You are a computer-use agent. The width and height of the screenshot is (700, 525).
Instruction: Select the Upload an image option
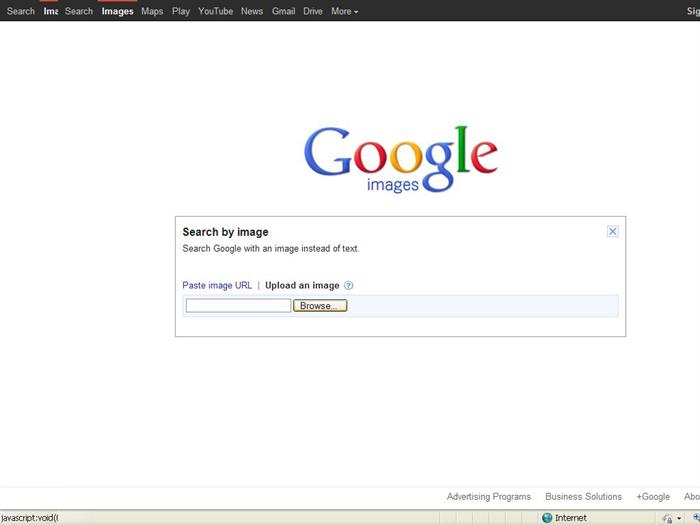pos(302,285)
